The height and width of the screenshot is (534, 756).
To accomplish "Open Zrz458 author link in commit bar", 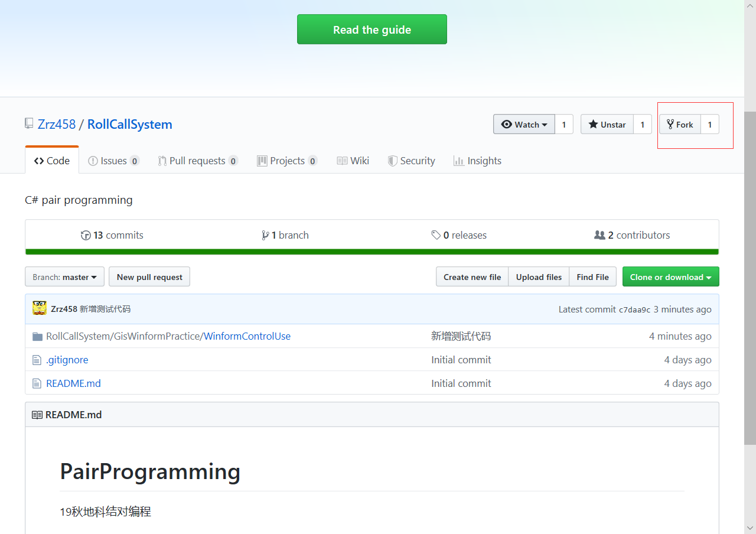I will (64, 309).
